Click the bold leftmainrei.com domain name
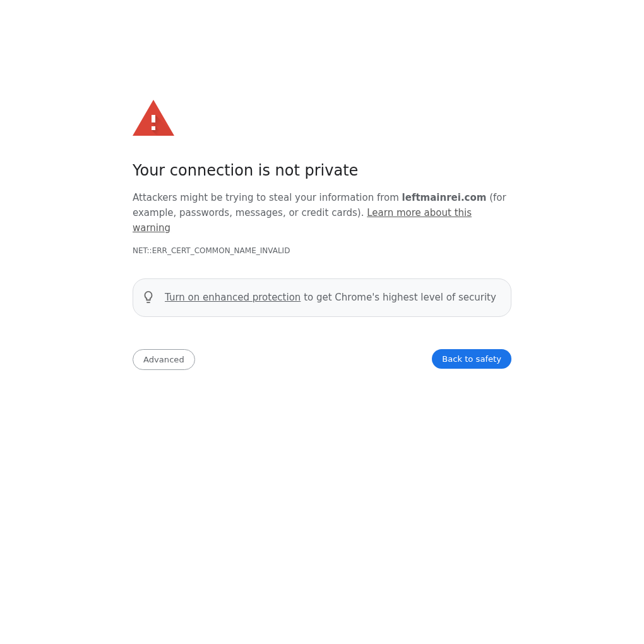This screenshot has width=644, height=644. [444, 198]
